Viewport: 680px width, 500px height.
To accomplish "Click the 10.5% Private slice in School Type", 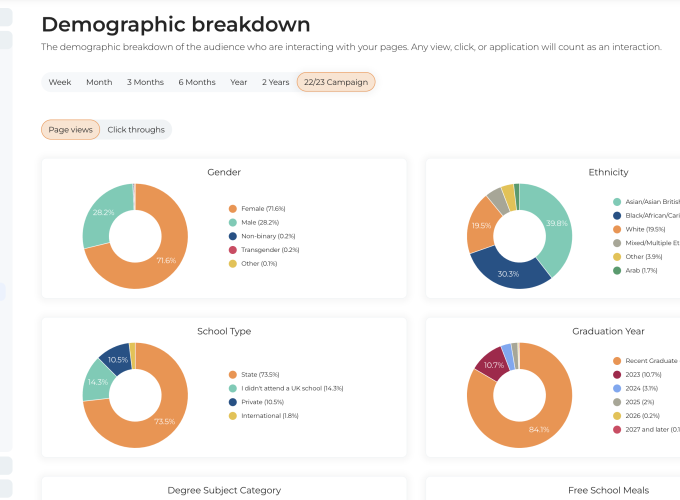I will [x=118, y=359].
